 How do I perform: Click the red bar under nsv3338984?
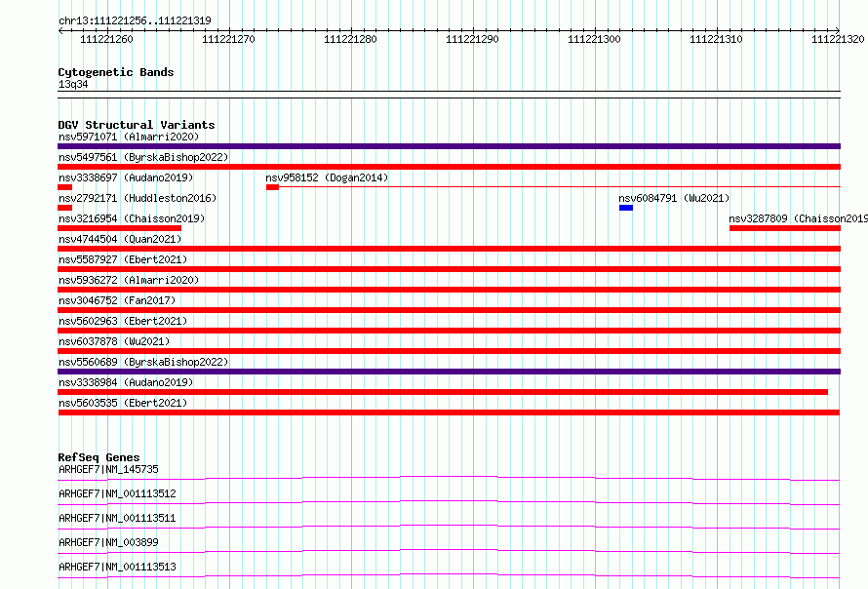[x=443, y=392]
